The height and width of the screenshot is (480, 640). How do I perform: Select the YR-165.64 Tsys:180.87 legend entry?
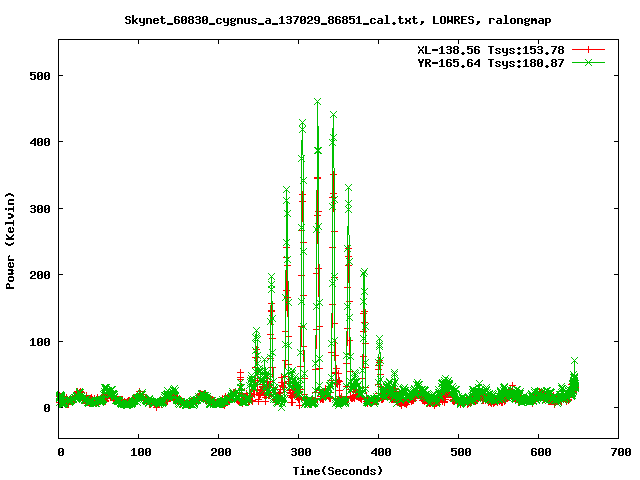click(x=491, y=63)
